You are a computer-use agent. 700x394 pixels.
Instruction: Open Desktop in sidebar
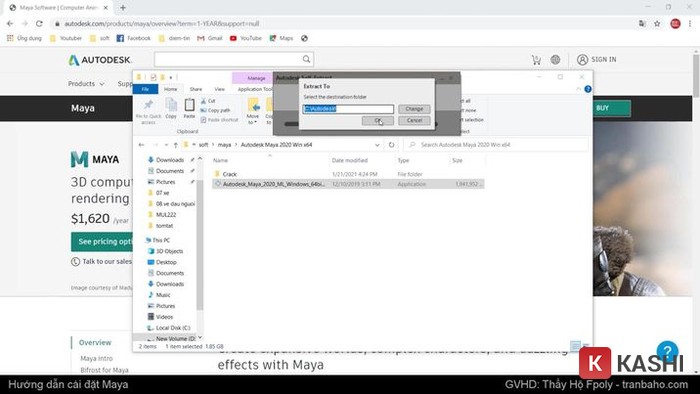pos(166,262)
